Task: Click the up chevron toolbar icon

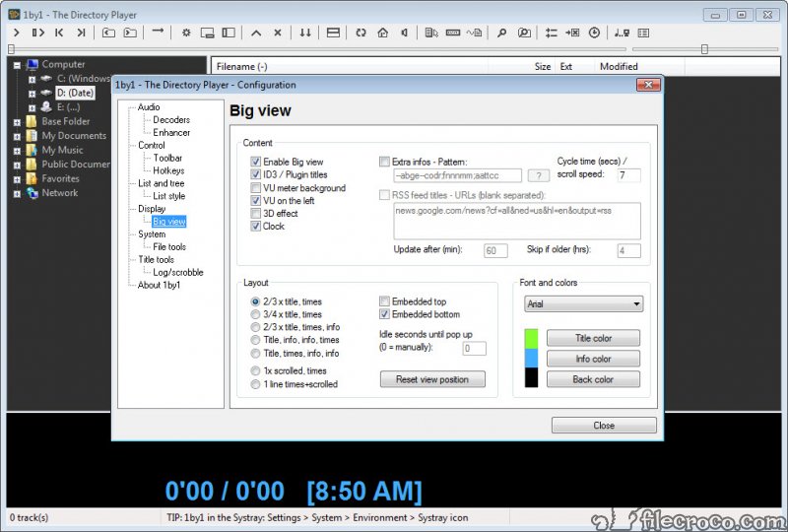Action: 256,33
